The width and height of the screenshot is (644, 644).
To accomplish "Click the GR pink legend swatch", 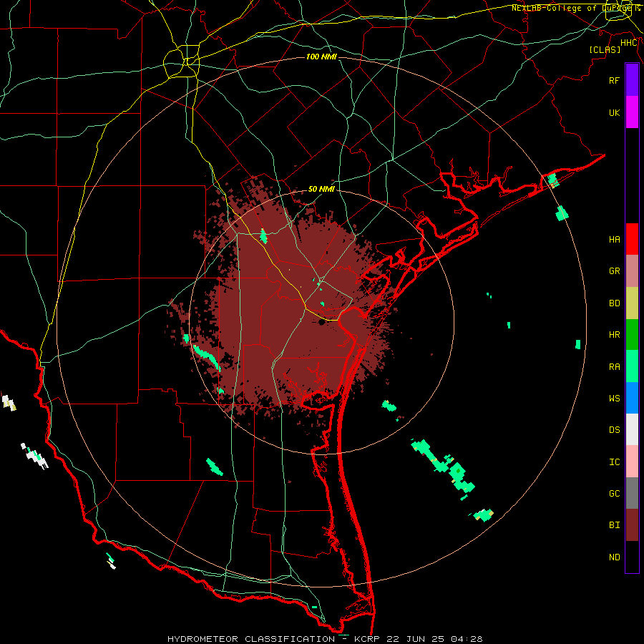I will (632, 271).
